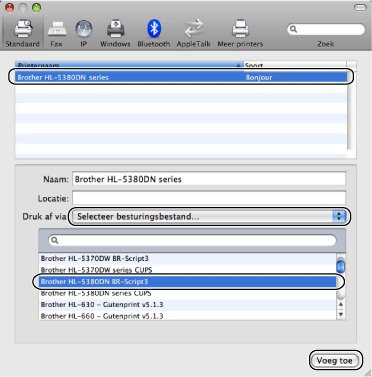
Task: Click the toolbar hide pill button
Action: (x=360, y=7)
